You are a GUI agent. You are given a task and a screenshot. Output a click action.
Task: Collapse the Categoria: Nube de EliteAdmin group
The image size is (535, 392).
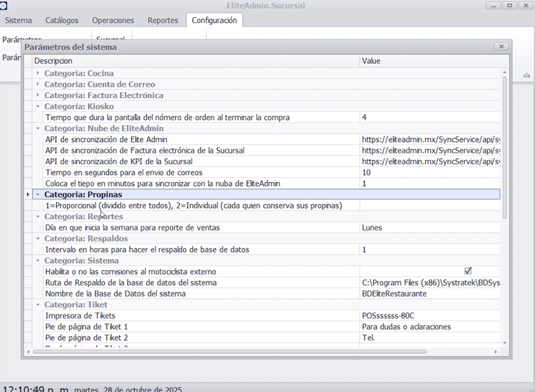click(x=38, y=128)
